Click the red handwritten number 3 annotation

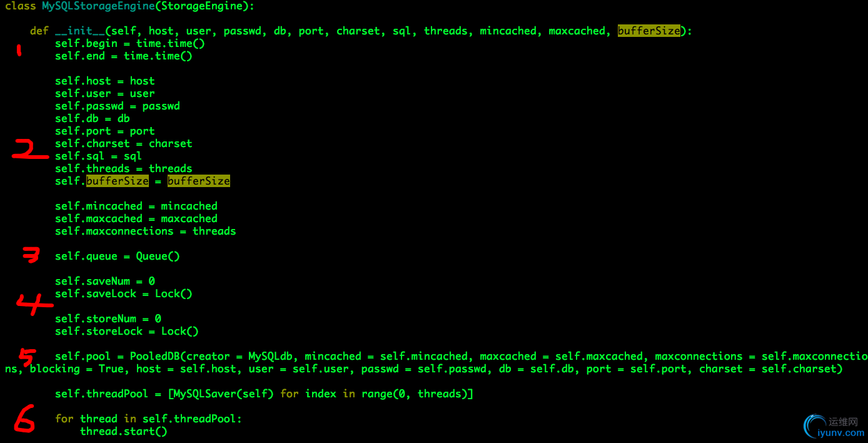point(31,255)
